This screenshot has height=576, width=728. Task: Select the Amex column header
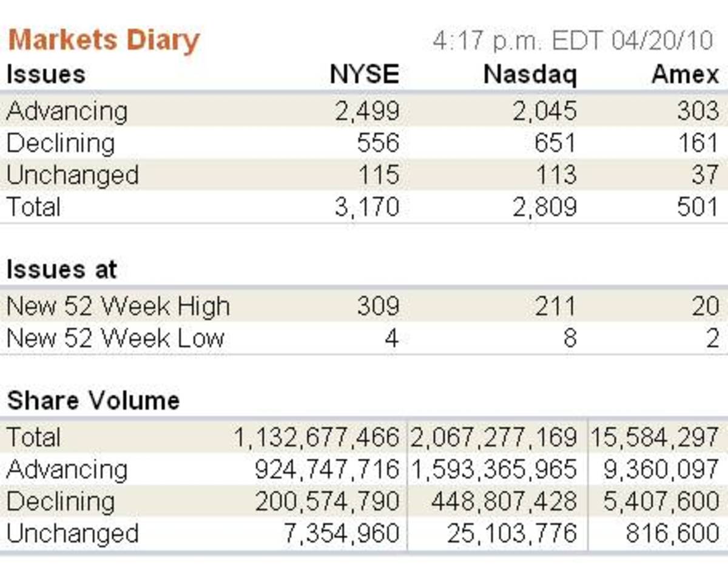(x=685, y=75)
